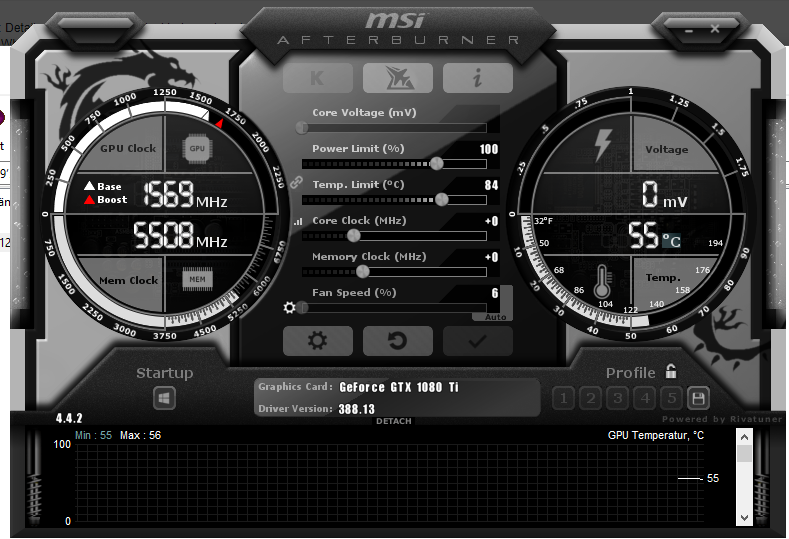Click the graph scrollbar thumb

point(744,453)
